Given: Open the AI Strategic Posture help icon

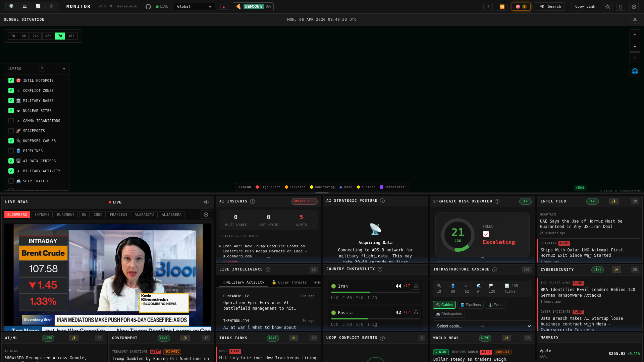Looking at the screenshot, I should [x=382, y=201].
